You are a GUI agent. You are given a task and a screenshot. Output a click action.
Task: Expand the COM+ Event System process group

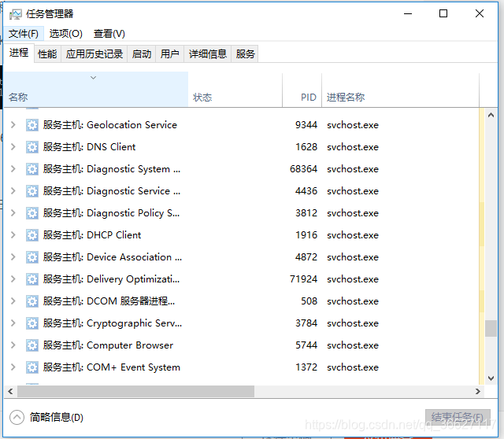click(x=13, y=367)
